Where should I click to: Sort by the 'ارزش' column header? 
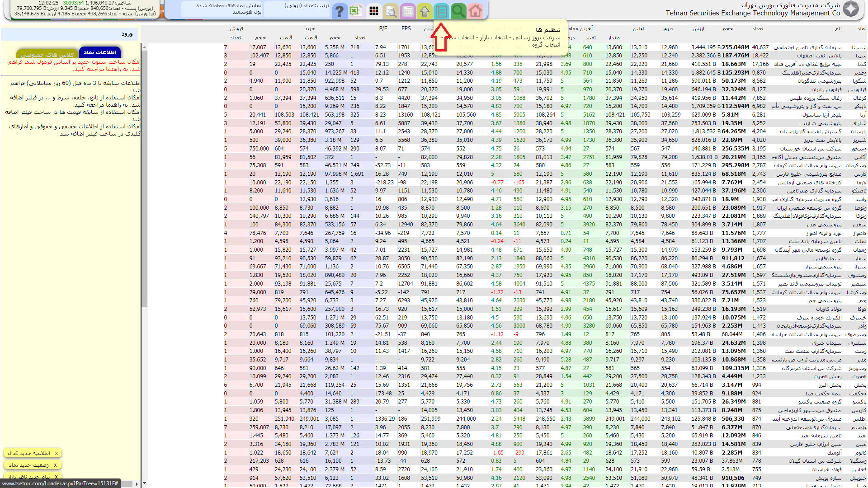click(x=698, y=28)
